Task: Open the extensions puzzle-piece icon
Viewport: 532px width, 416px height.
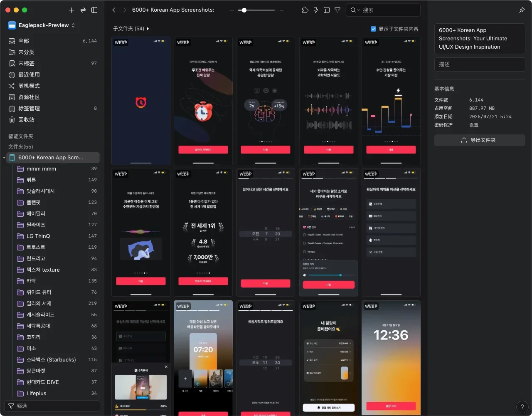Action: tap(305, 10)
